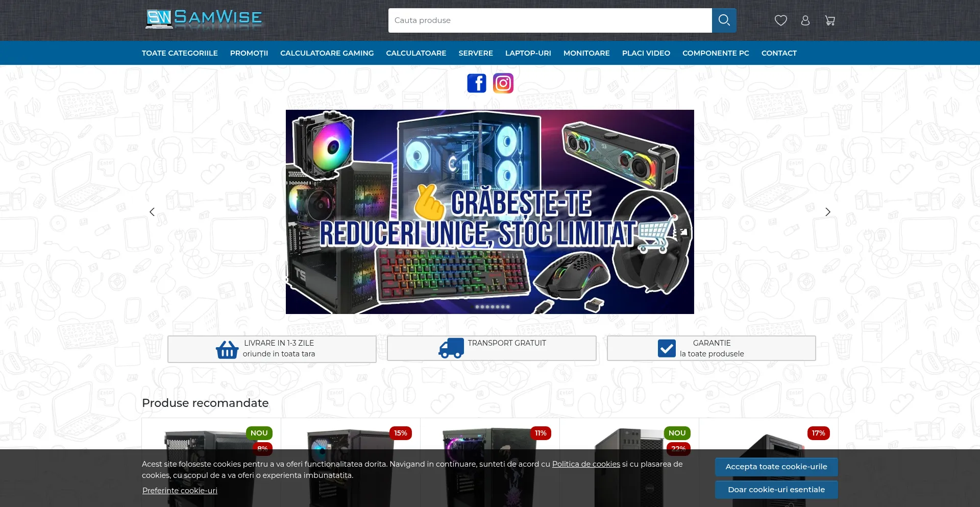Visit the Facebook page icon
The height and width of the screenshot is (507, 980).
click(x=477, y=83)
